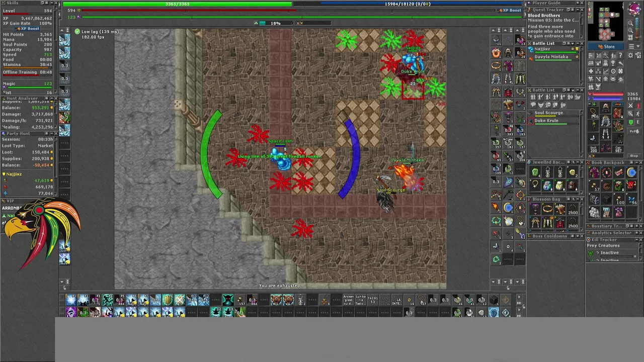Open the Store

click(606, 46)
